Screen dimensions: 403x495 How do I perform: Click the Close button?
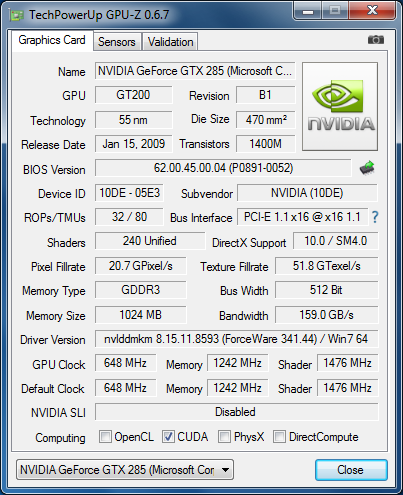(351, 470)
